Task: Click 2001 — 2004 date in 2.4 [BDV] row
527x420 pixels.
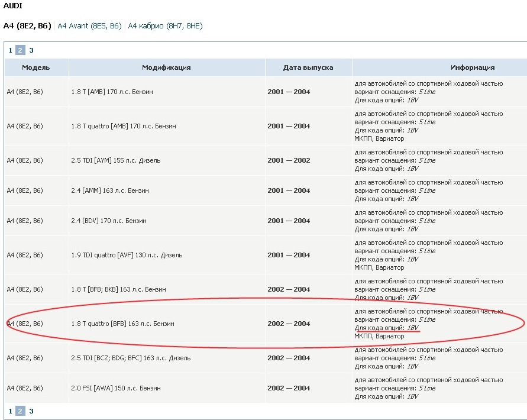Action: pos(289,221)
